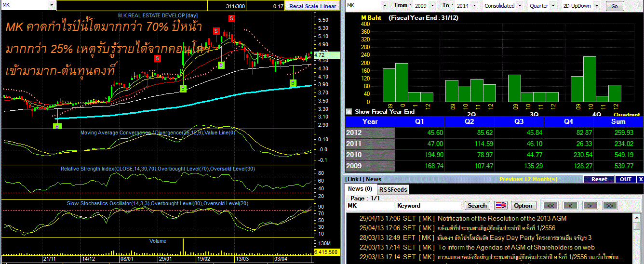Click the Moving Average Convergence/Divergence label
This screenshot has height=264, width=644.
(x=158, y=132)
